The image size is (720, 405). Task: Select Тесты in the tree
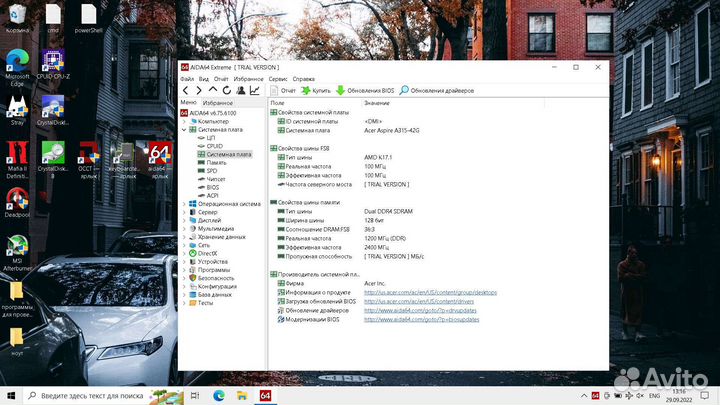(x=205, y=303)
